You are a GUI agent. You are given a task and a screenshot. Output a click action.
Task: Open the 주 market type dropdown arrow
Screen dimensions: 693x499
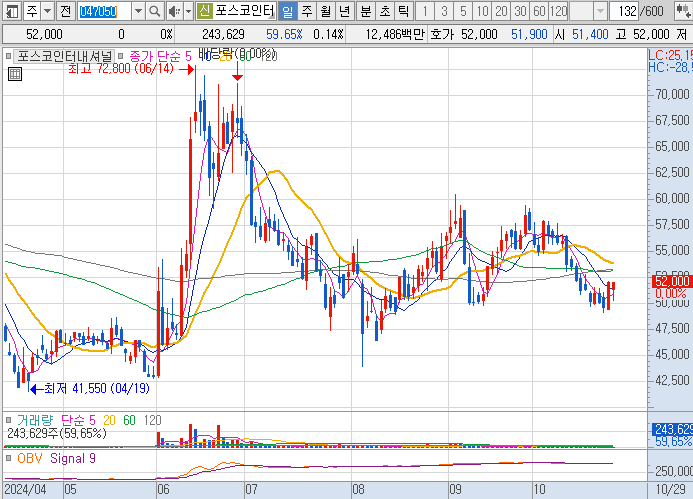(x=48, y=11)
